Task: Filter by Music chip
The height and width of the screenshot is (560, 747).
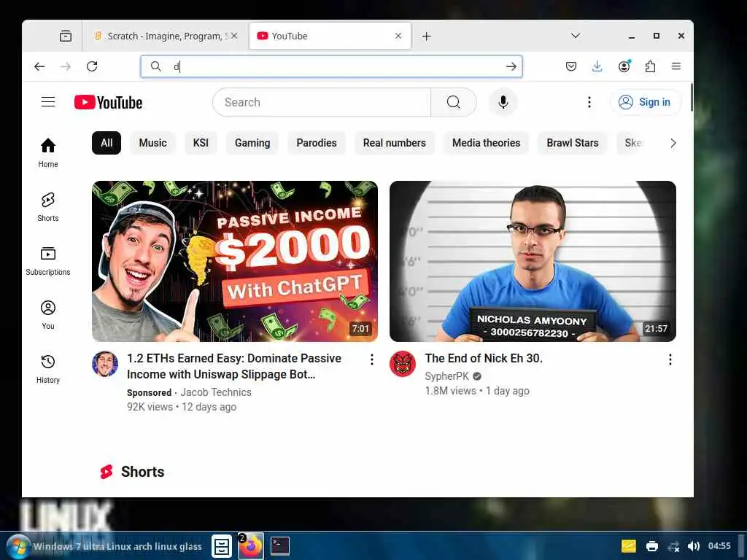Action: click(152, 143)
